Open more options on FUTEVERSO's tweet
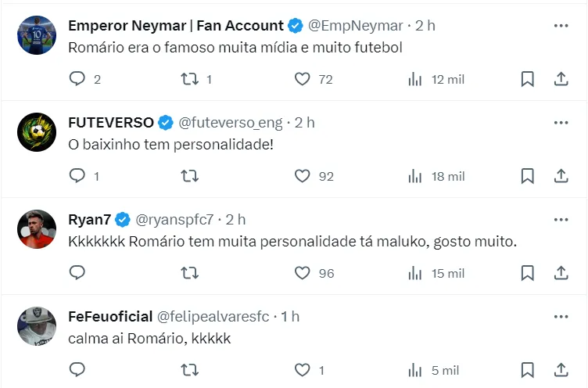Screen dimensions: 588x388 (561, 123)
